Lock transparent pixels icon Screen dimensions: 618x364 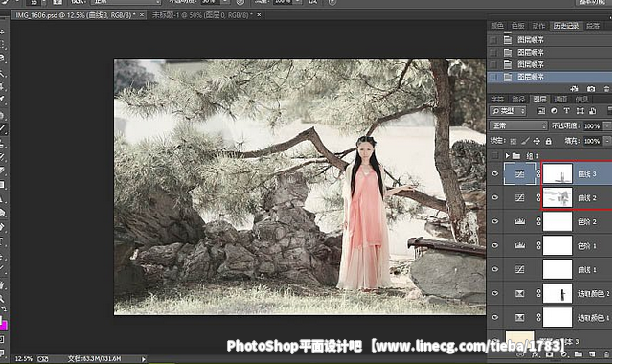[x=514, y=141]
